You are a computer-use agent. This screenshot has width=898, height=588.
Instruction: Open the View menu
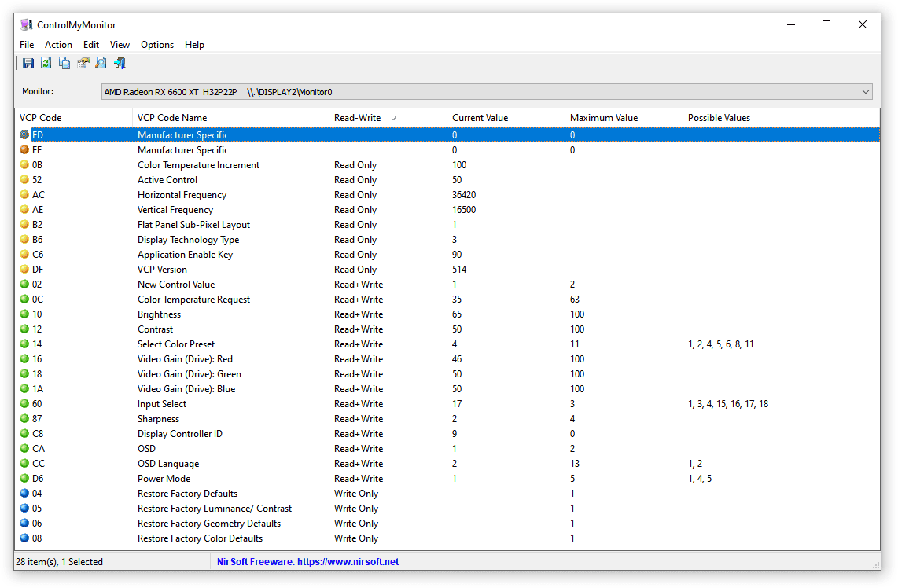120,45
